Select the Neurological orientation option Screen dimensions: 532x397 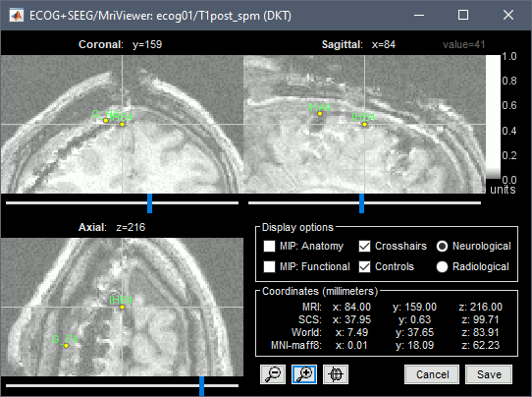point(442,246)
